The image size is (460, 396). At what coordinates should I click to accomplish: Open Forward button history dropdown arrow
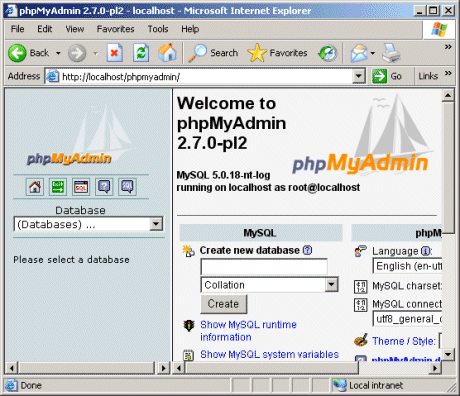click(x=96, y=53)
